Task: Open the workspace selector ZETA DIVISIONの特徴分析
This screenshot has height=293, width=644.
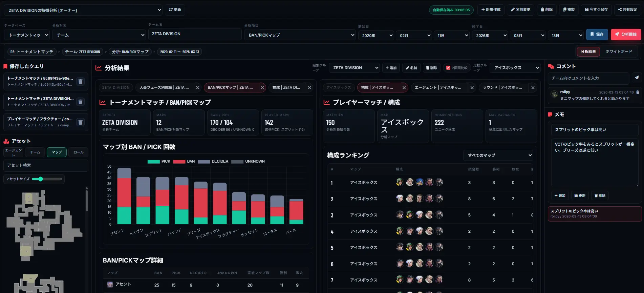Action: [83, 10]
